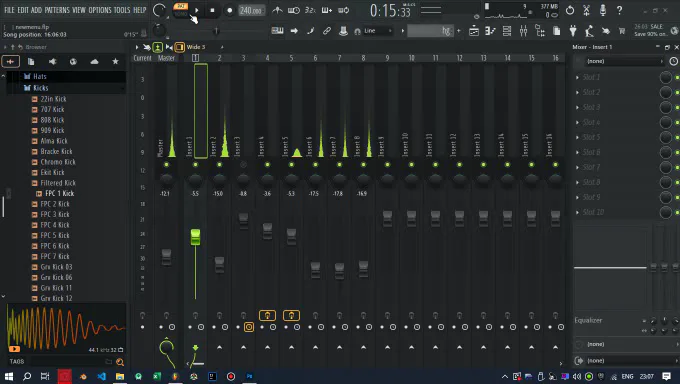Select the 808 Kick sample

point(52,120)
